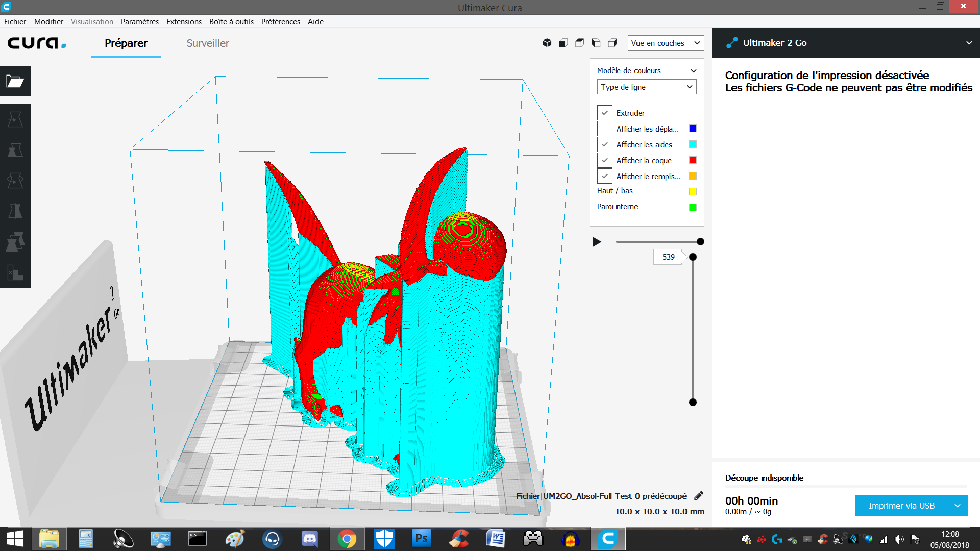Switch to 3D perspective view cube icon

(x=547, y=43)
